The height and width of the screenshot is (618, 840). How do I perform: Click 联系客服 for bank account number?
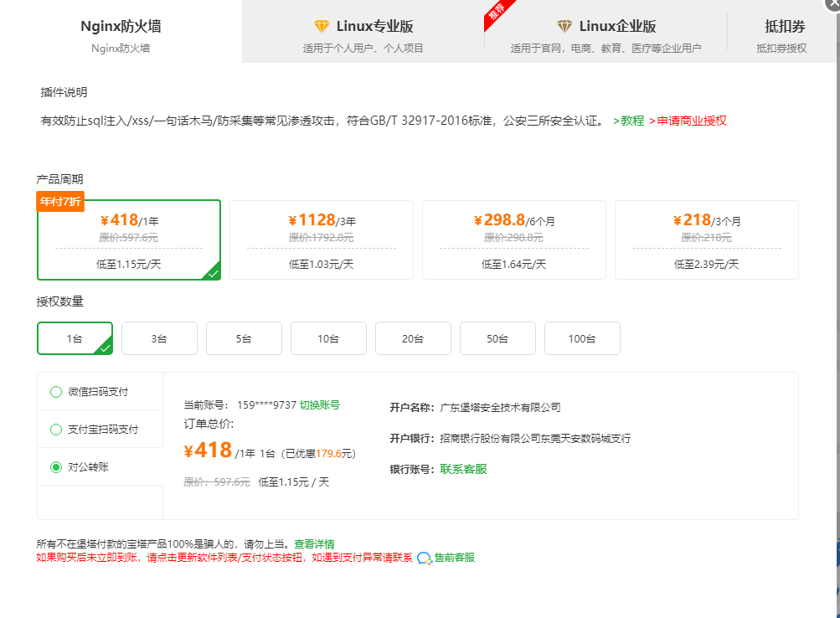tap(463, 469)
